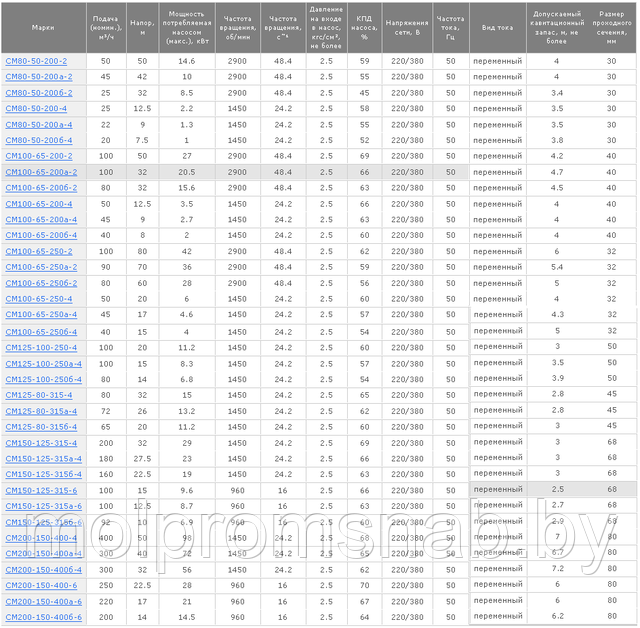640x628 pixels.
Task: Follow the СМ100-65-200а-2 link
Action: 41,172
